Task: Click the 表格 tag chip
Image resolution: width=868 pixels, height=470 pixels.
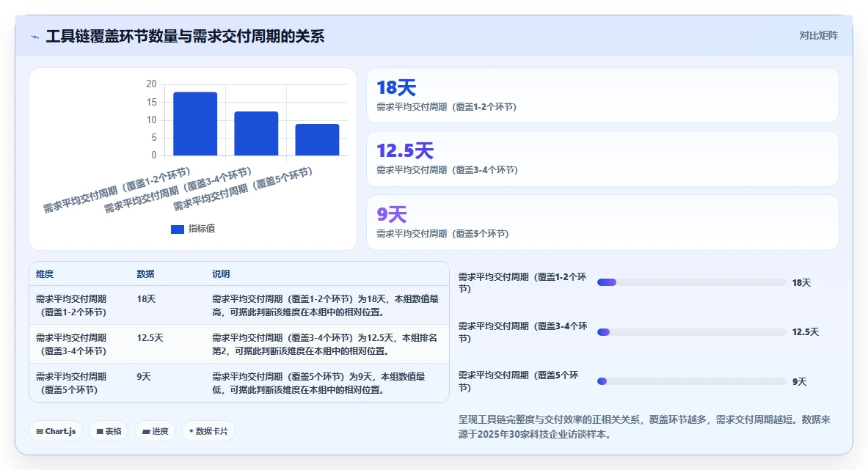Action: pos(109,431)
